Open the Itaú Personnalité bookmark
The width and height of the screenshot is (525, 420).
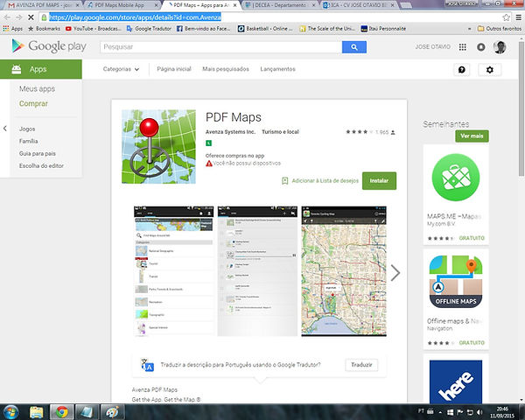pyautogui.click(x=383, y=29)
